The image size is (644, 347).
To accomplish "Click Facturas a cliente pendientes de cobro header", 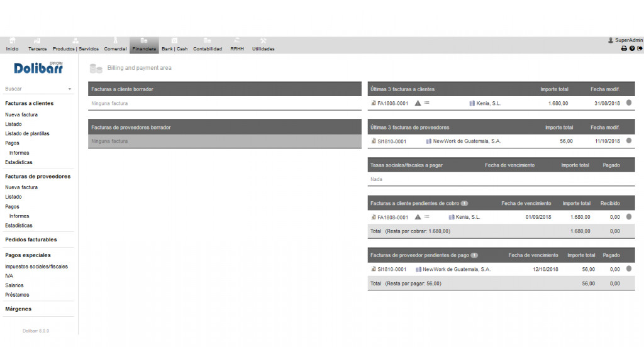I will point(415,203).
